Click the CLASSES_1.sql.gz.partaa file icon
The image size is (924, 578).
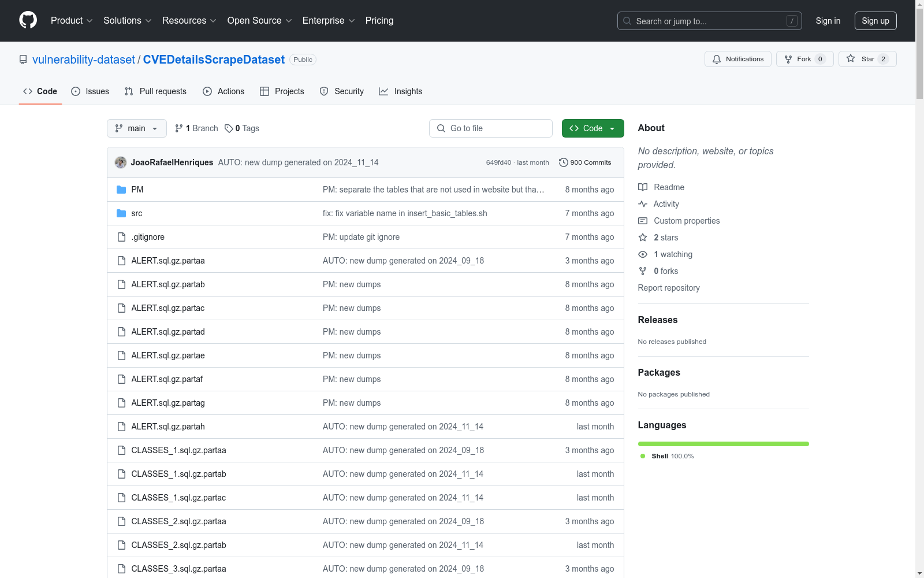tap(121, 450)
